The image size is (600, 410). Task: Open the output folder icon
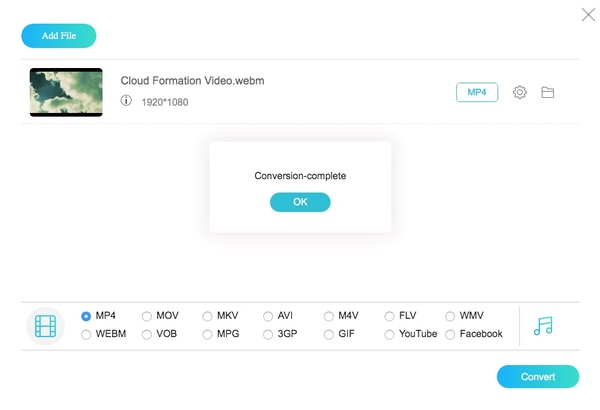click(548, 93)
